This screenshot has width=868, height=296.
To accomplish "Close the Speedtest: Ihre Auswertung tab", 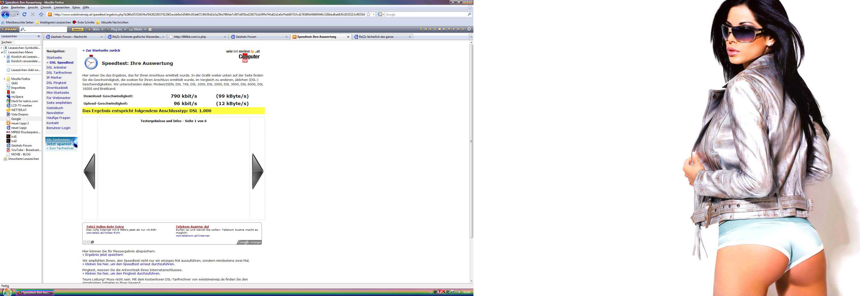I will pyautogui.click(x=348, y=37).
